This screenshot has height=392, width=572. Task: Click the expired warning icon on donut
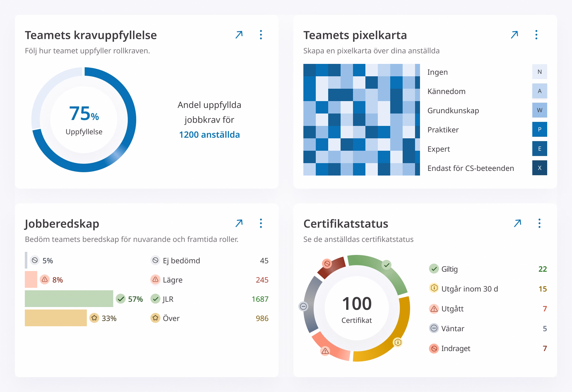tap(325, 351)
